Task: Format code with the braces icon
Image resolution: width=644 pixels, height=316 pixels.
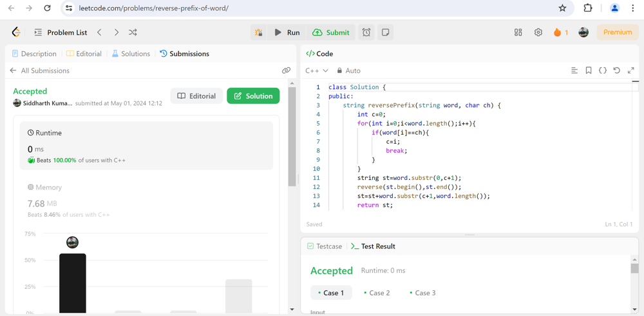Action: tap(603, 70)
